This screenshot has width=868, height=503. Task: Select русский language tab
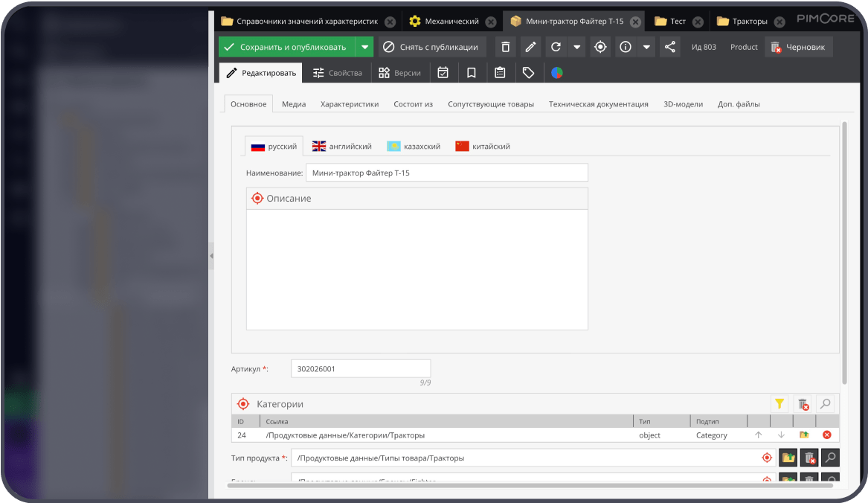pyautogui.click(x=274, y=147)
